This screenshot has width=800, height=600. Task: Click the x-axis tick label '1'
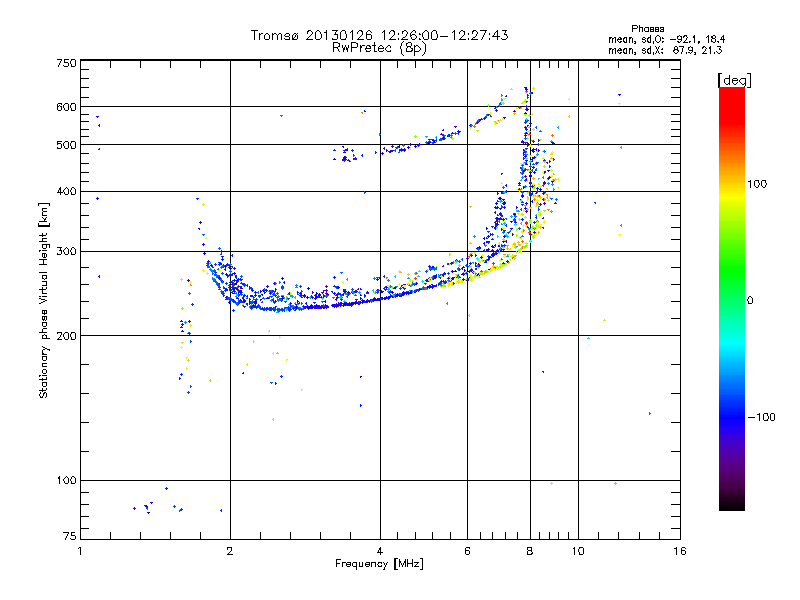pyautogui.click(x=80, y=551)
